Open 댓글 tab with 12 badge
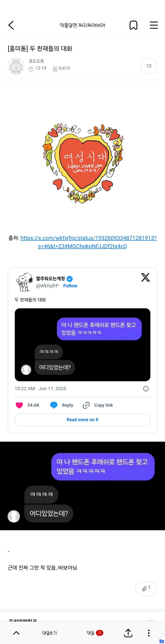 coord(95,633)
